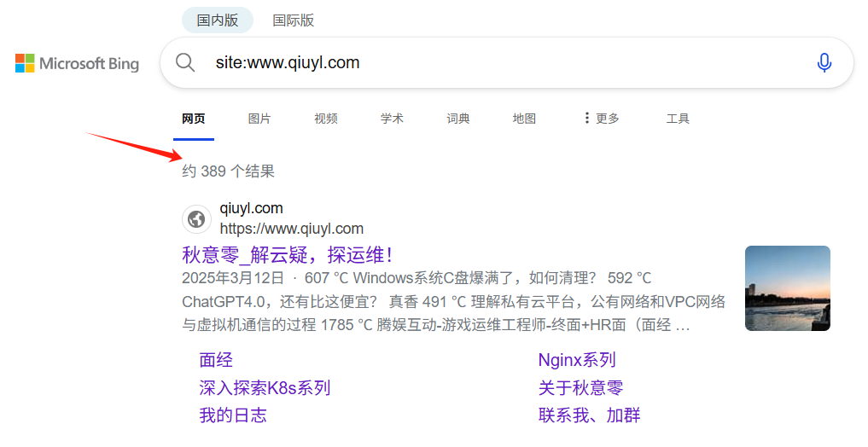
Task: Open the 联系我、加群 sitelink
Action: pos(589,415)
